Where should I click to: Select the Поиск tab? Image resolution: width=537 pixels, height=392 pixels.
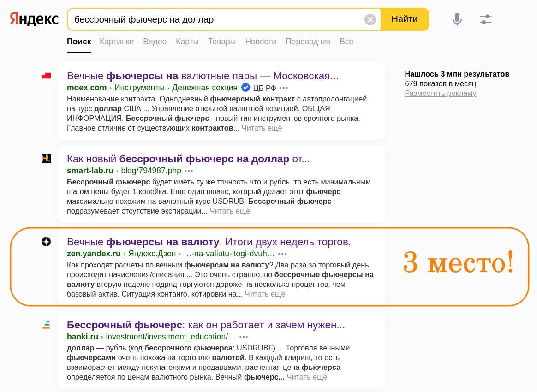click(x=79, y=42)
